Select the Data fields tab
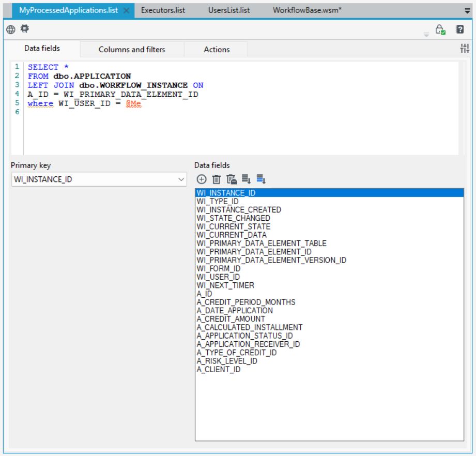 point(42,49)
